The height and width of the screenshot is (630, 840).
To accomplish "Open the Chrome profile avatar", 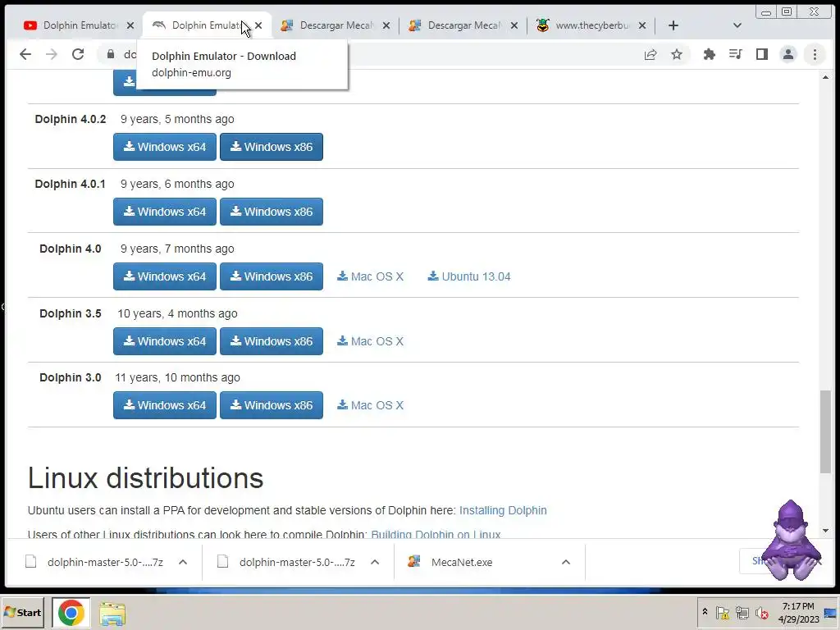I will click(x=788, y=54).
